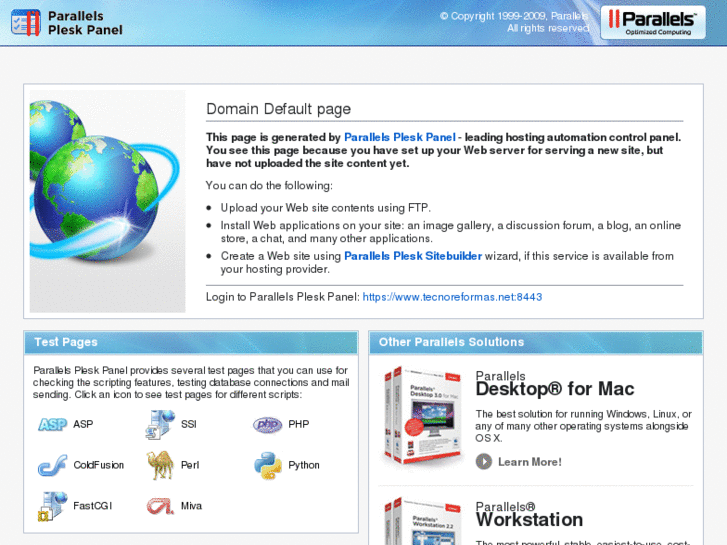This screenshot has height=545, width=727.
Task: Click the ColdFusion text label
Action: pyautogui.click(x=98, y=465)
